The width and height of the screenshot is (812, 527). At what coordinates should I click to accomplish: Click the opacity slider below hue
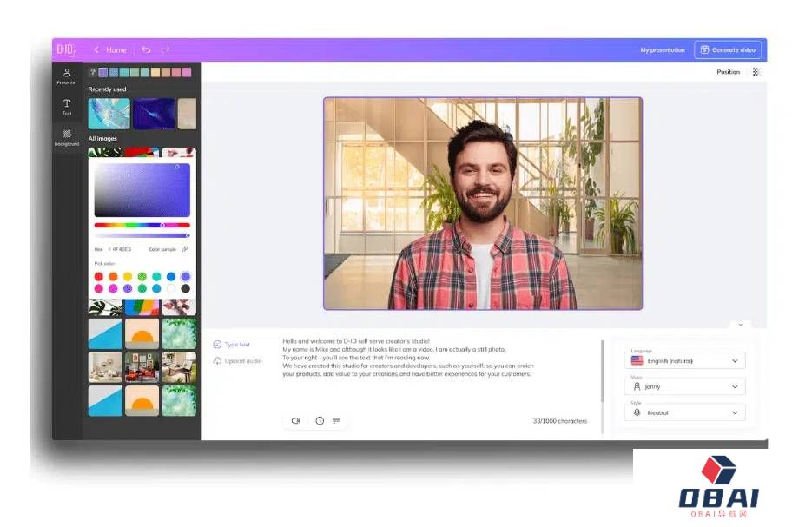click(x=142, y=235)
